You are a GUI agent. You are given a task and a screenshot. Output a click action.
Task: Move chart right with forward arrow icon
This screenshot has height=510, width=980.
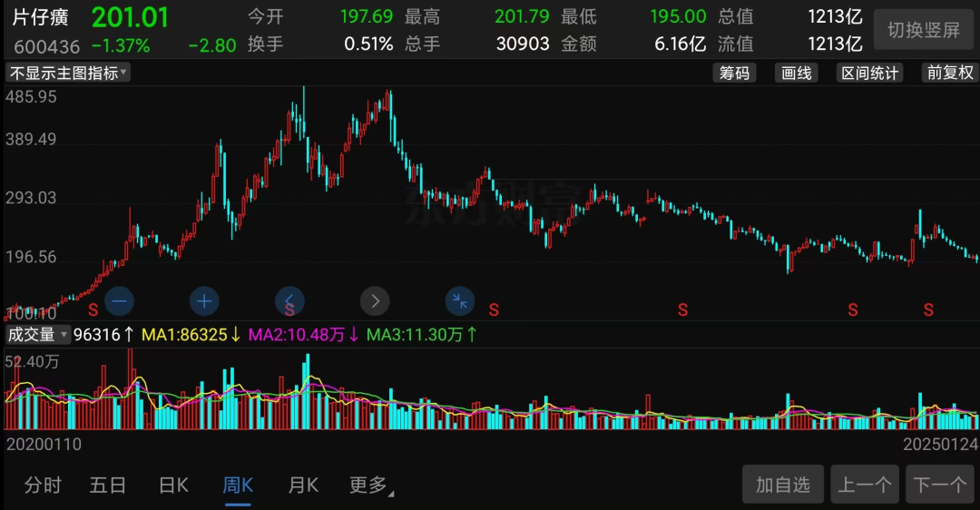[375, 302]
